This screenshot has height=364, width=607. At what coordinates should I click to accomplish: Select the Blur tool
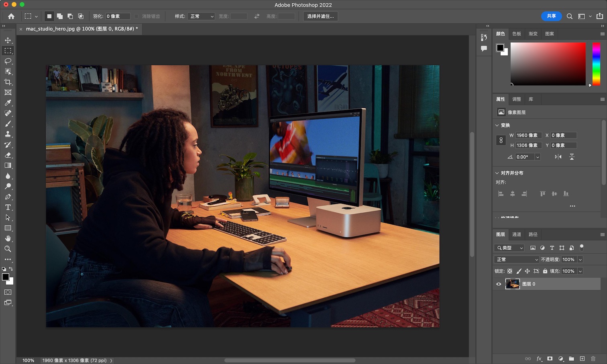tap(8, 176)
